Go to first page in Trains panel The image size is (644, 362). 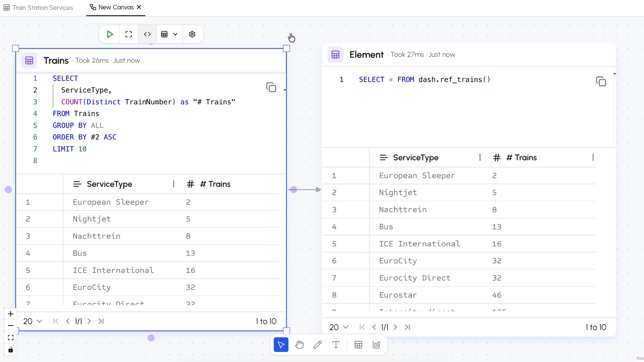[x=56, y=321]
